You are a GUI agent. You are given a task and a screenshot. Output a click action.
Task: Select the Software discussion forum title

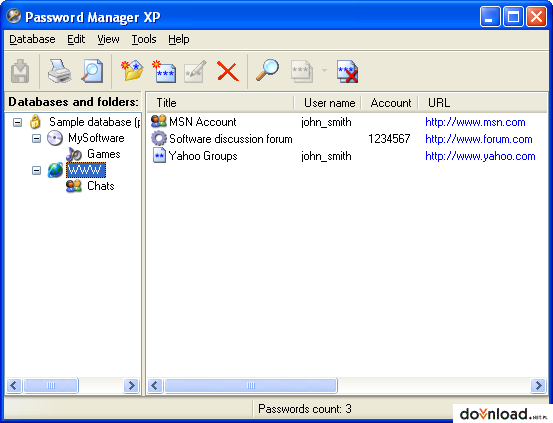coord(231,139)
